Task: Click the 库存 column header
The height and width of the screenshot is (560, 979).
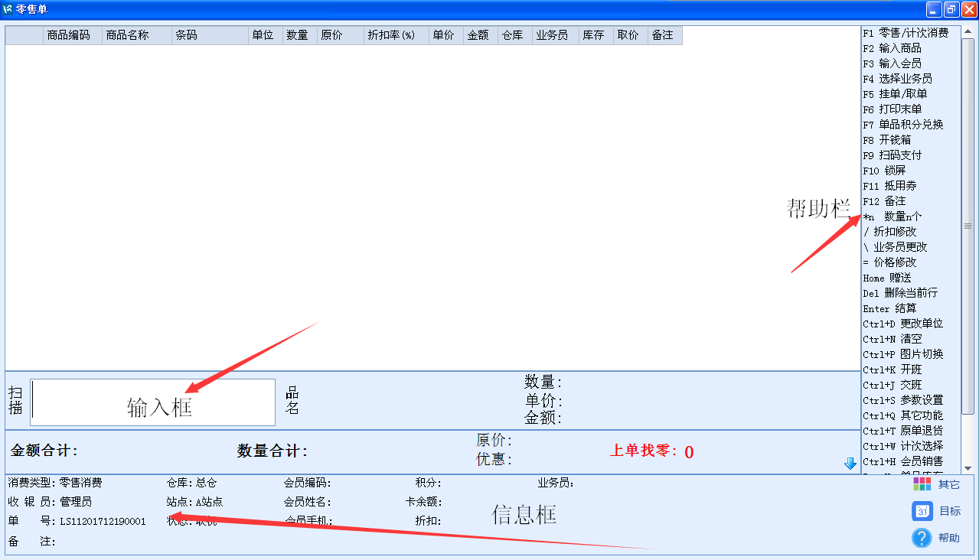Action: 596,35
